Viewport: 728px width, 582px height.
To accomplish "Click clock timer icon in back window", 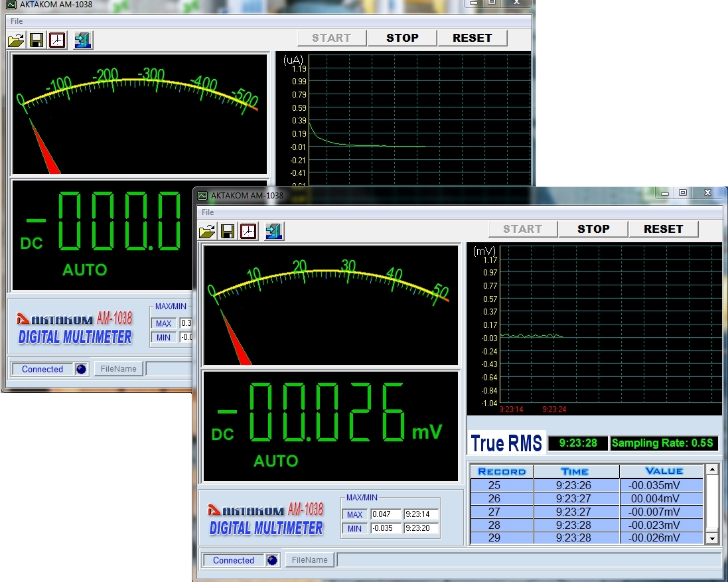I will (57, 40).
